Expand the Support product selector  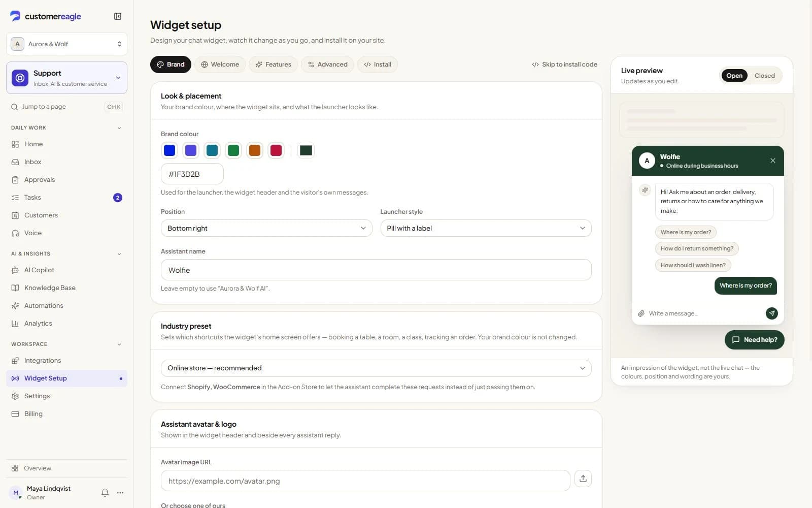66,78
